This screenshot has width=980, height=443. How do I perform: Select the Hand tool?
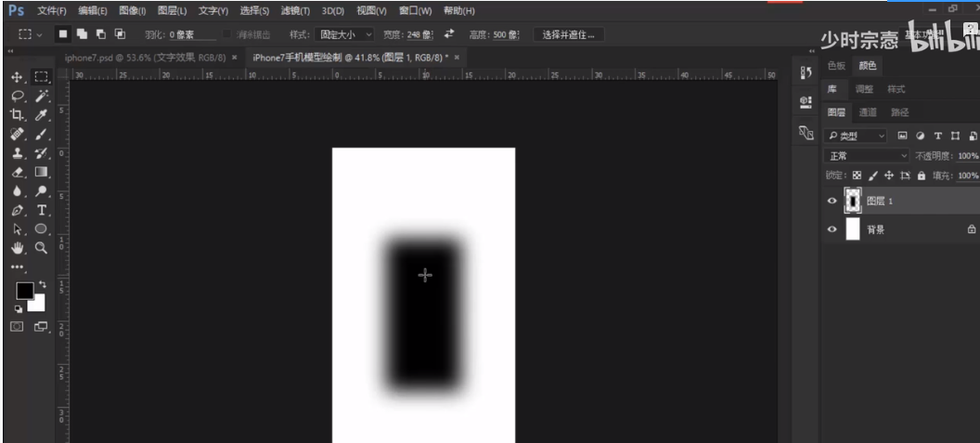18,248
